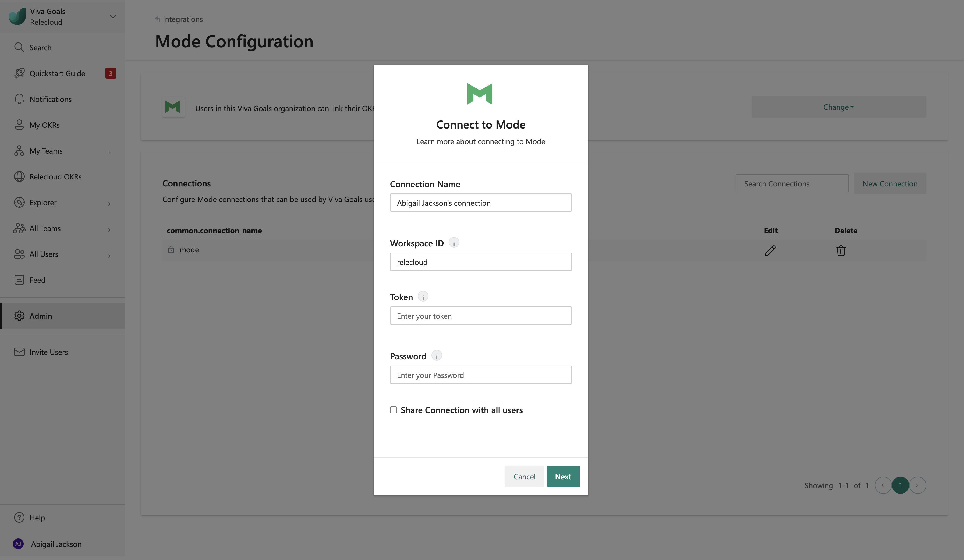Open Help question mark item
The image size is (964, 560).
37,518
